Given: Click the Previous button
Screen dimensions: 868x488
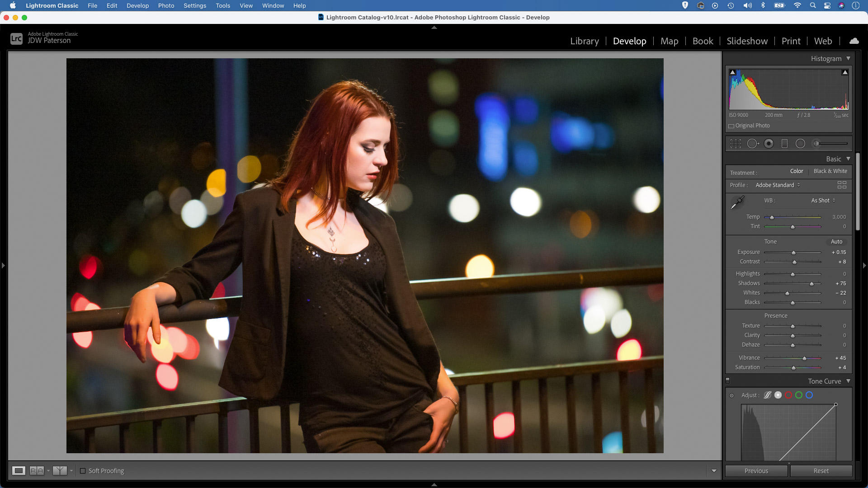Looking at the screenshot, I should click(756, 471).
